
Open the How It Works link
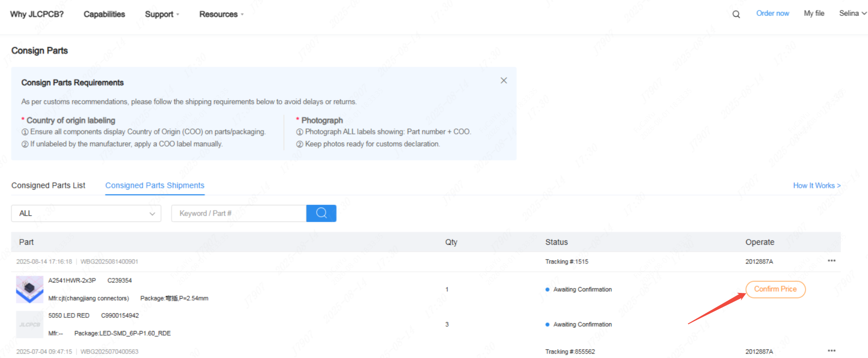pyautogui.click(x=817, y=186)
